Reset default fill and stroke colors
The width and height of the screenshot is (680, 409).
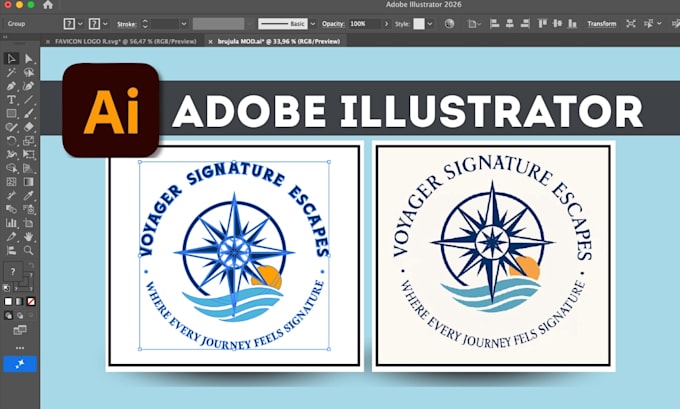coord(7,288)
